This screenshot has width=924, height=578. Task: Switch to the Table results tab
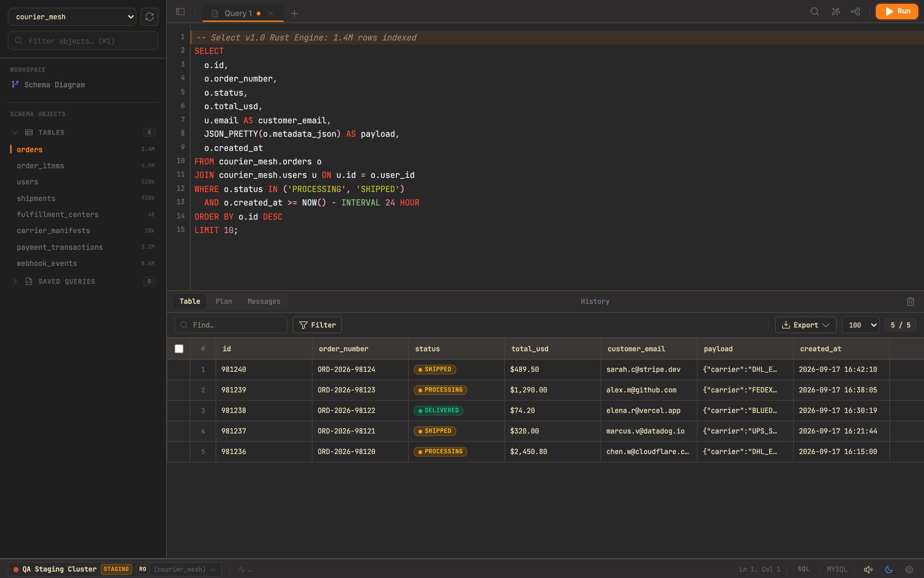coord(190,301)
